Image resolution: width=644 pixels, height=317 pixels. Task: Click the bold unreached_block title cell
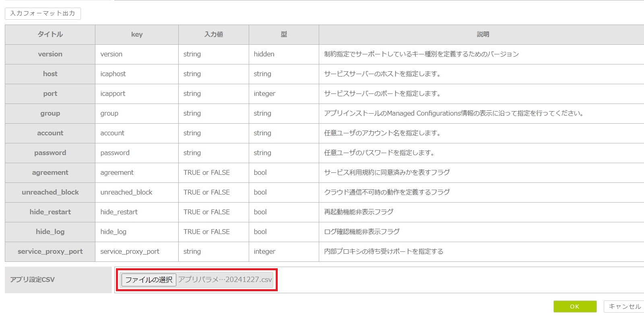click(x=50, y=193)
